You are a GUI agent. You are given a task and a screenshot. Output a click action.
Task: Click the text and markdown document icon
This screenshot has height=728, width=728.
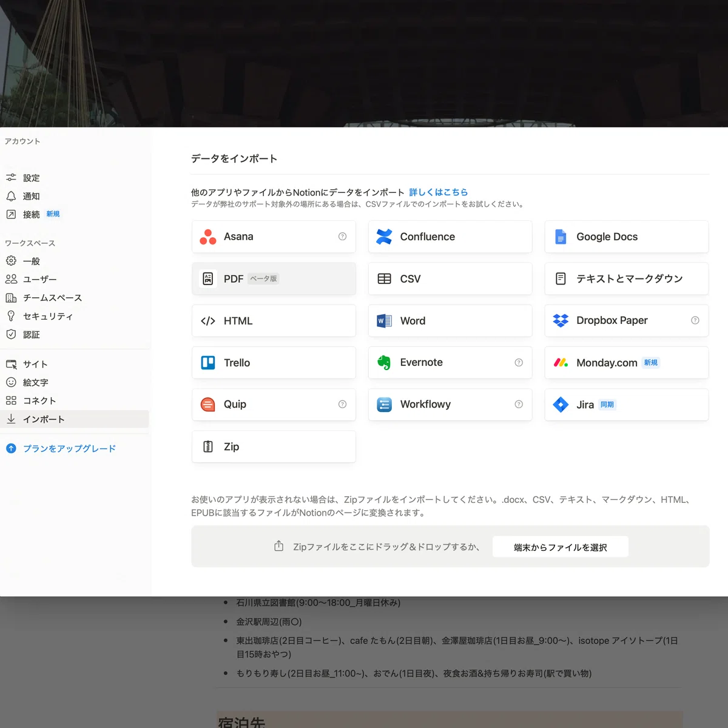[561, 278]
